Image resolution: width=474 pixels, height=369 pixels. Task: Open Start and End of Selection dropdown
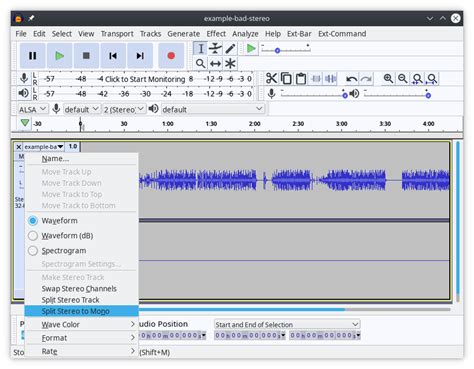[x=287, y=324]
